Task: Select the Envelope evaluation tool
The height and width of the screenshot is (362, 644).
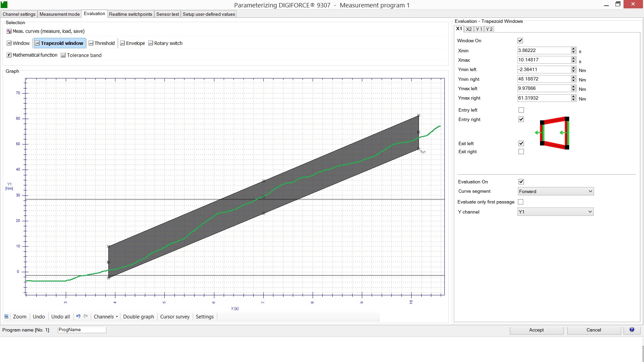Action: point(132,43)
